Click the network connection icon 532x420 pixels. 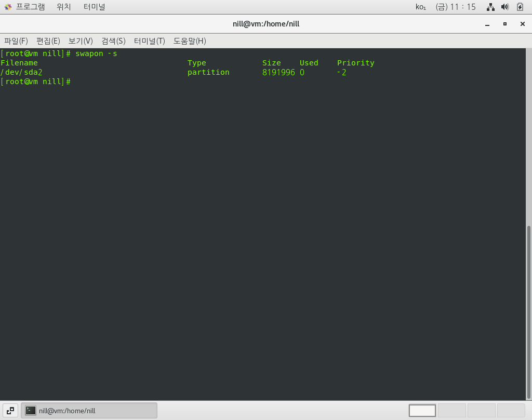click(490, 7)
